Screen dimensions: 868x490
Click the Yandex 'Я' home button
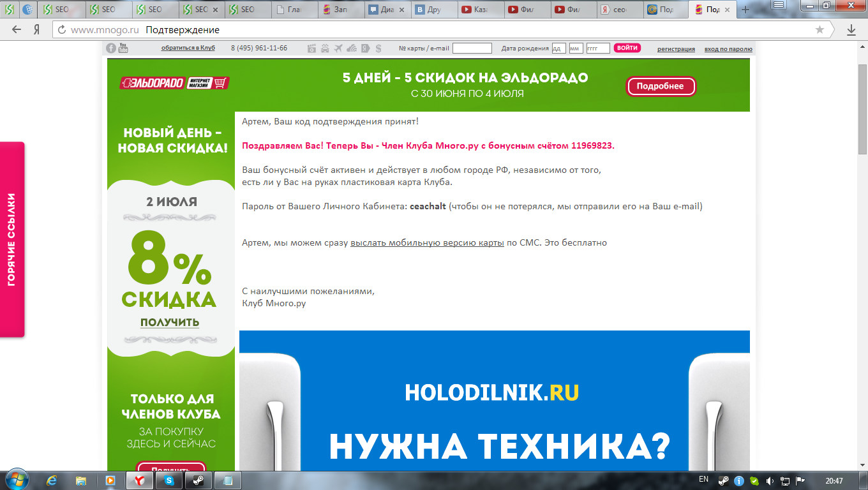(x=37, y=30)
